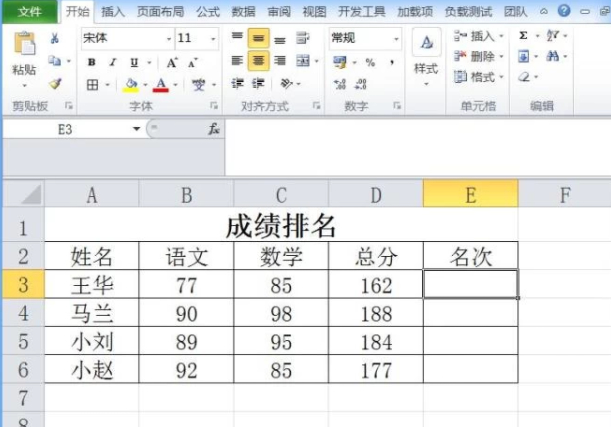Viewport: 611px width, 427px height.
Task: Apply comma thousands separator style
Action: (x=392, y=62)
